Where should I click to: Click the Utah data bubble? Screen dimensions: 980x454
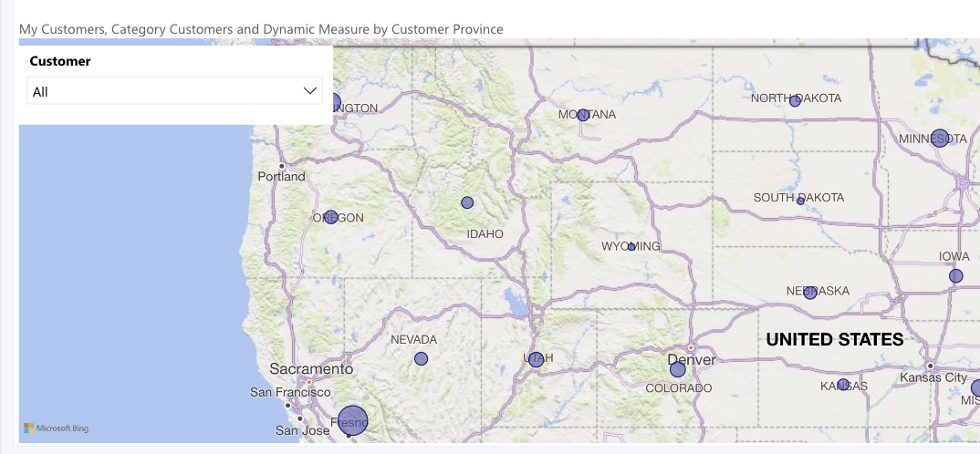coord(536,360)
